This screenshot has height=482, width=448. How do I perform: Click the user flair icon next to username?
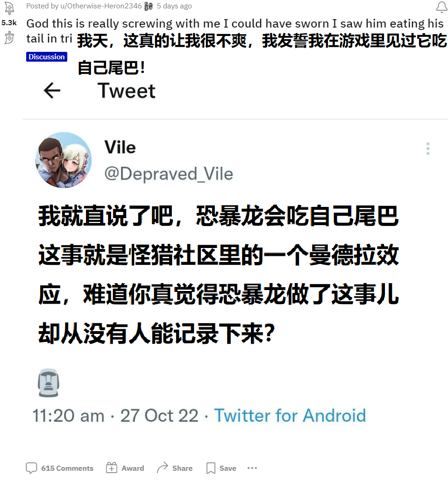tap(149, 6)
